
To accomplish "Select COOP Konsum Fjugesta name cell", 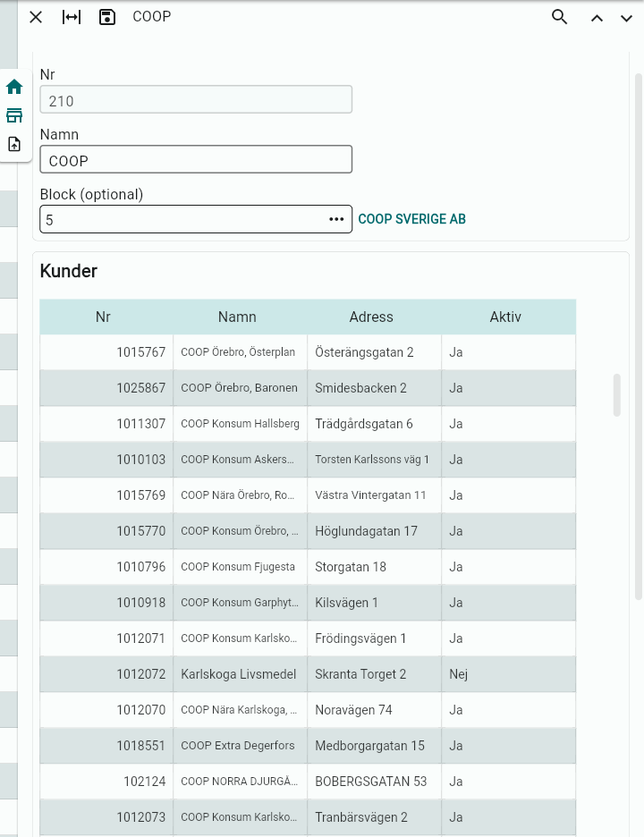I will (238, 567).
